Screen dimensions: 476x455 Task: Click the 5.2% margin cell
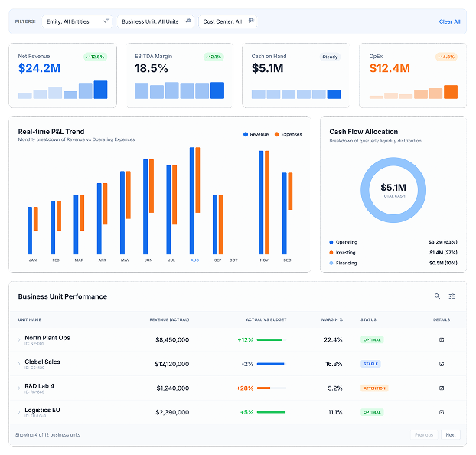pyautogui.click(x=335, y=388)
